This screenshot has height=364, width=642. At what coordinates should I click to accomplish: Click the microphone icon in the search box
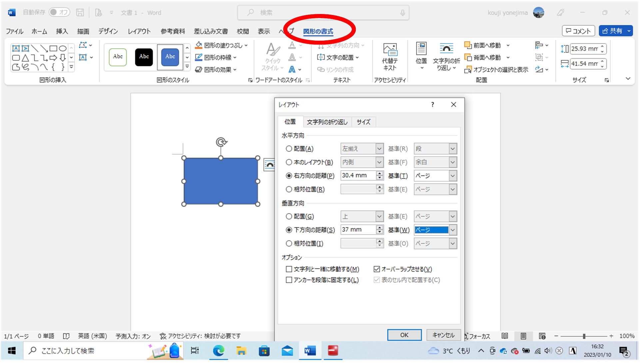(402, 13)
